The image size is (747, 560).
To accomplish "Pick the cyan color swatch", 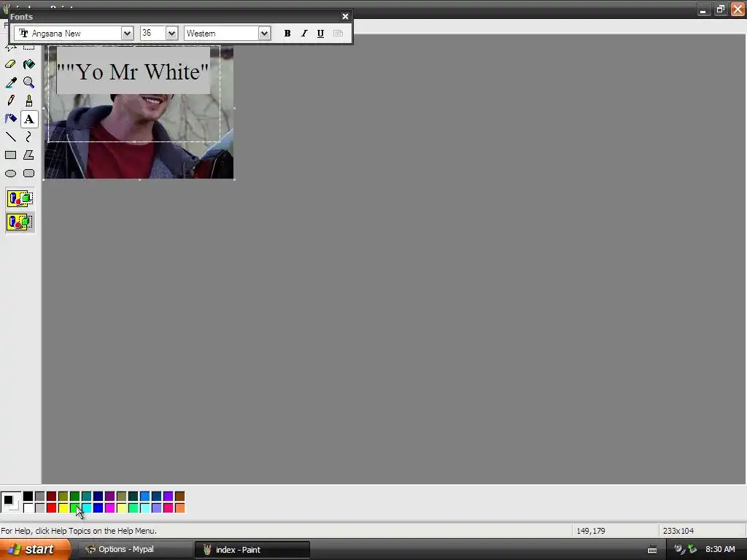I will [x=87, y=508].
